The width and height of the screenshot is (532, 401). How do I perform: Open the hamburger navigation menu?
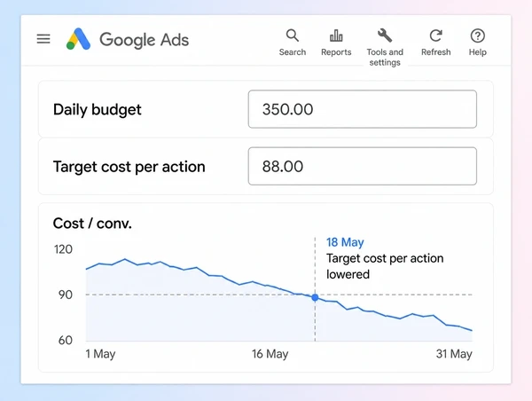(43, 39)
